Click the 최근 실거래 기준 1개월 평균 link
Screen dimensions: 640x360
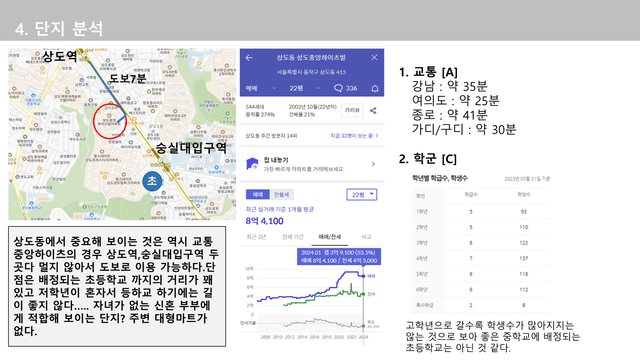coord(280,209)
